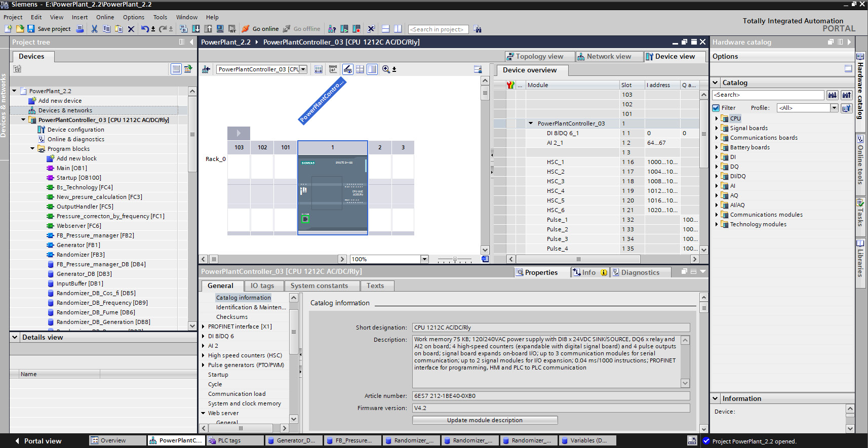The width and height of the screenshot is (868, 448).
Task: Open the zoom percentage dropdown
Action: click(424, 259)
